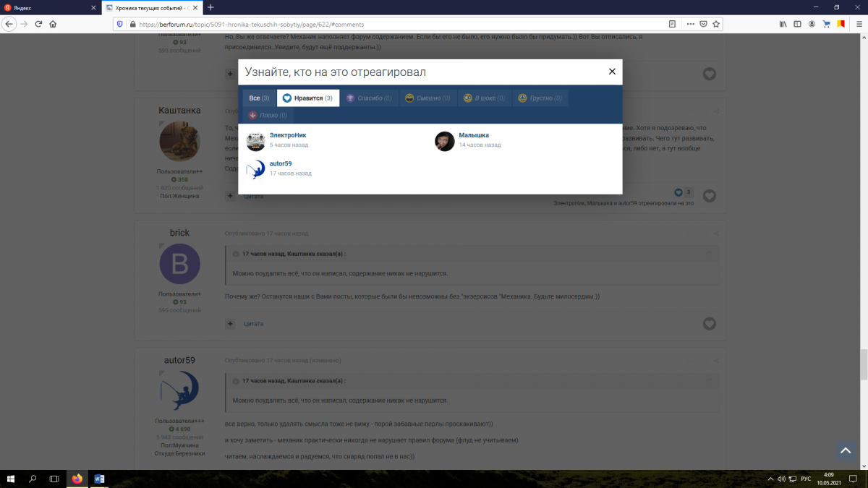868x488 pixels.
Task: Expand the system tray hidden icons chevron
Action: tap(767, 479)
